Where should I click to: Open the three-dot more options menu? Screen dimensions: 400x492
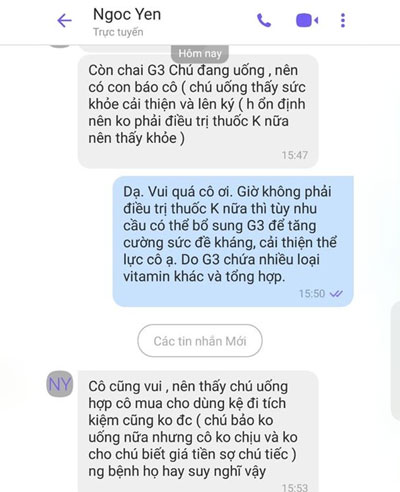pyautogui.click(x=343, y=21)
